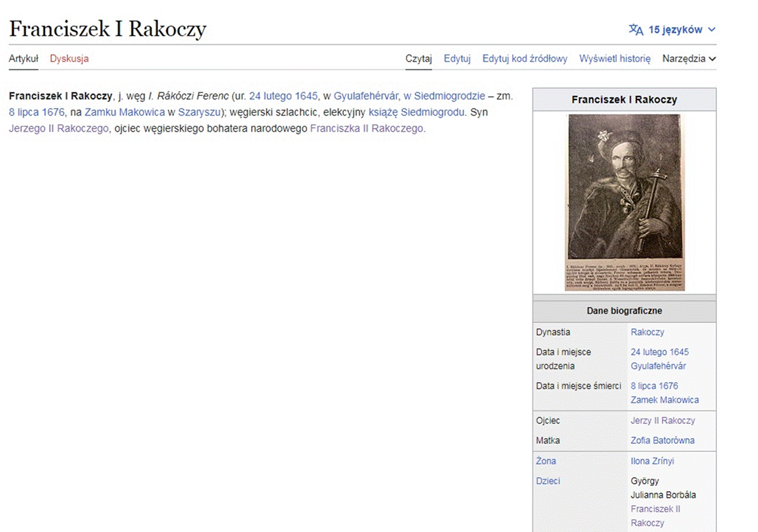Open the 8 lipca 1676 link in the intro

[36, 112]
